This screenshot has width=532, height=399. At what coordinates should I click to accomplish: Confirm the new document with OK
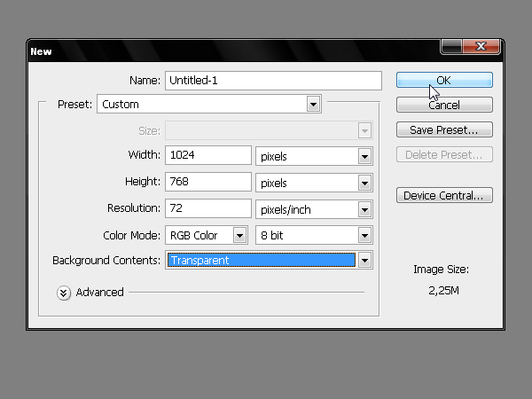[x=444, y=80]
